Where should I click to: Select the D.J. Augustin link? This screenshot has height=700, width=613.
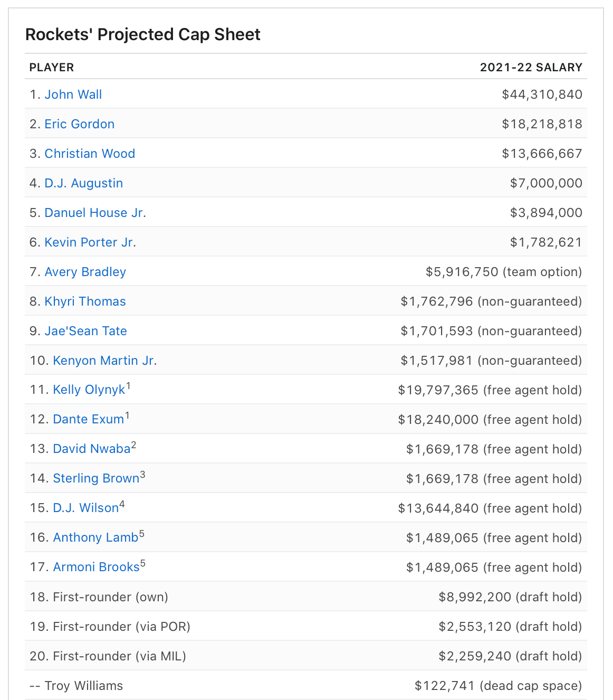[84, 183]
